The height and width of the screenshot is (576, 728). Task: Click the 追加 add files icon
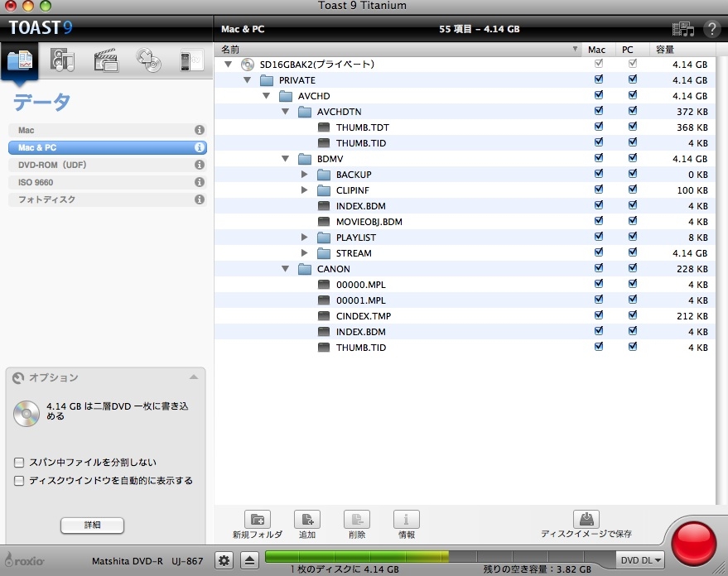(307, 519)
